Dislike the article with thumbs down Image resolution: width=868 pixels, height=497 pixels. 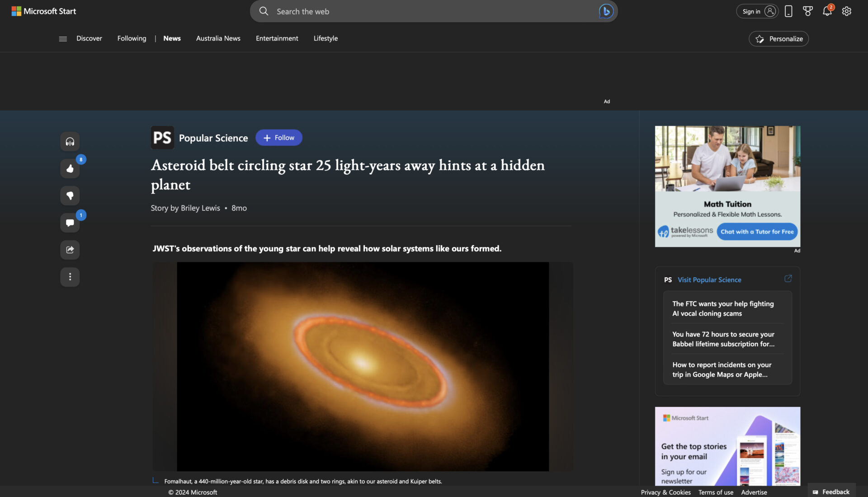click(70, 196)
